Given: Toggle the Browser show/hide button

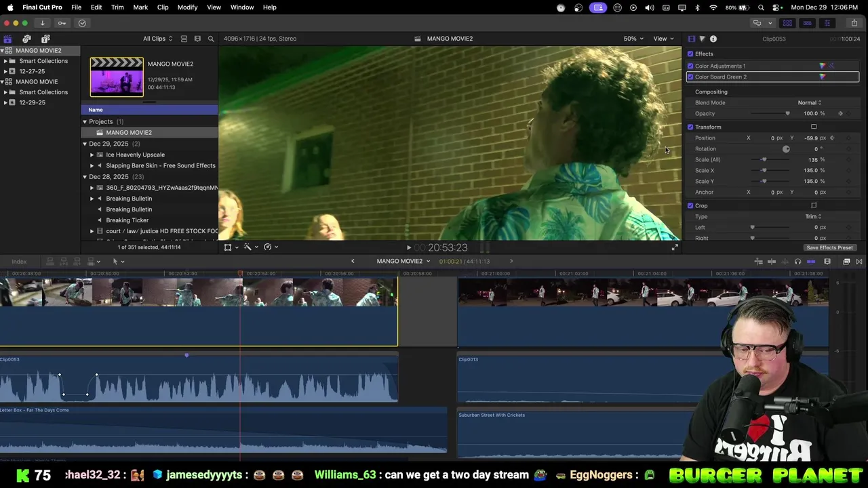Looking at the screenshot, I should click(x=787, y=23).
